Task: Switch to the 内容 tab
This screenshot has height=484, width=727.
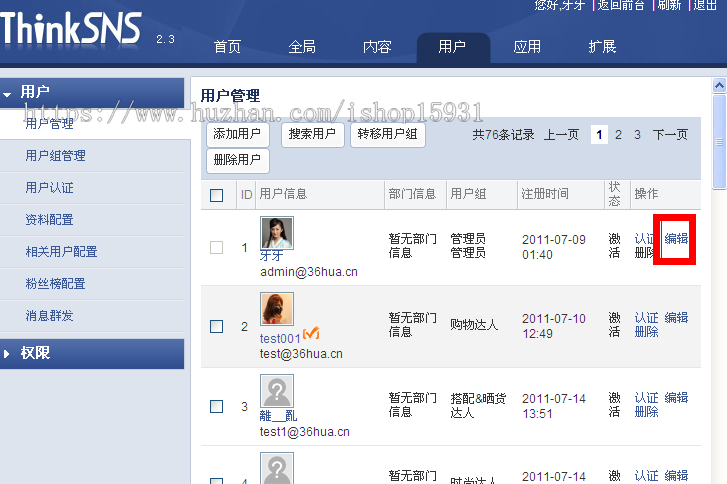Action: [x=377, y=47]
